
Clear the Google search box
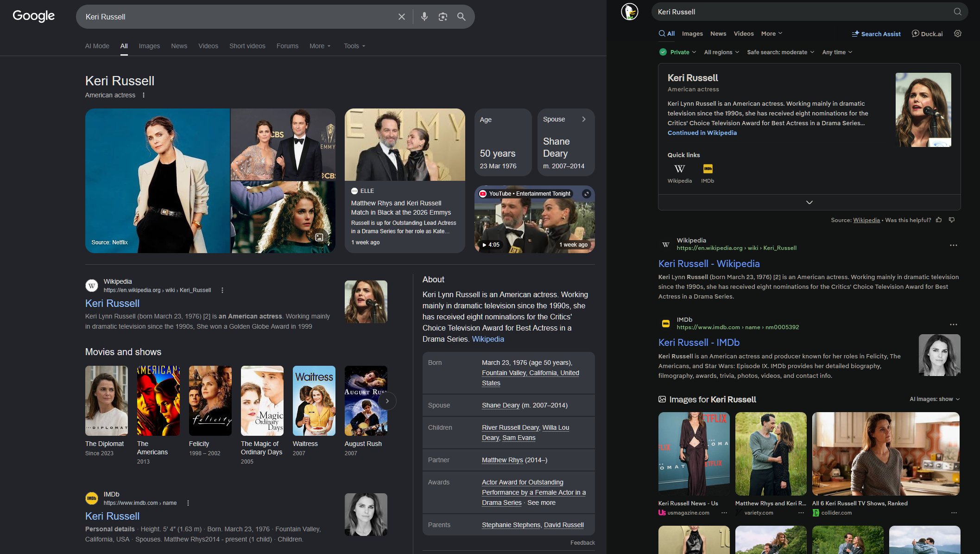pyautogui.click(x=401, y=17)
